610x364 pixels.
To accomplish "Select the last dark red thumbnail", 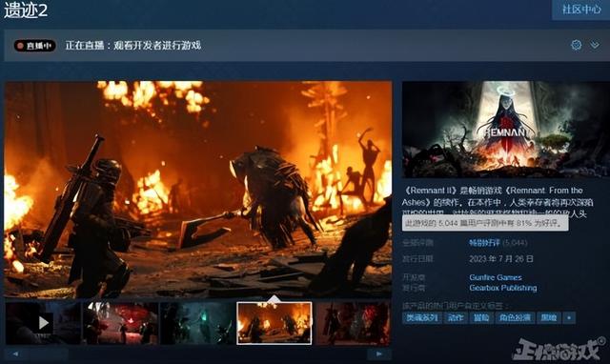I will click(x=354, y=323).
